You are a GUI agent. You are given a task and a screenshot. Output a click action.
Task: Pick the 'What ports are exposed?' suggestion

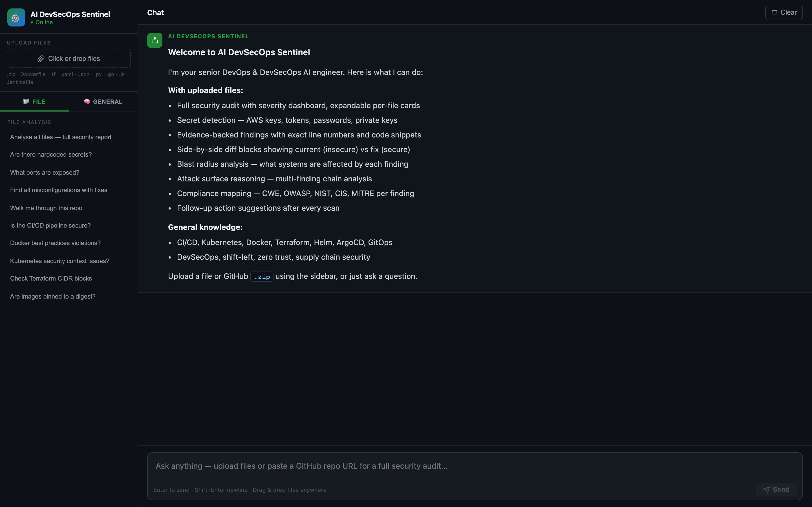click(45, 173)
